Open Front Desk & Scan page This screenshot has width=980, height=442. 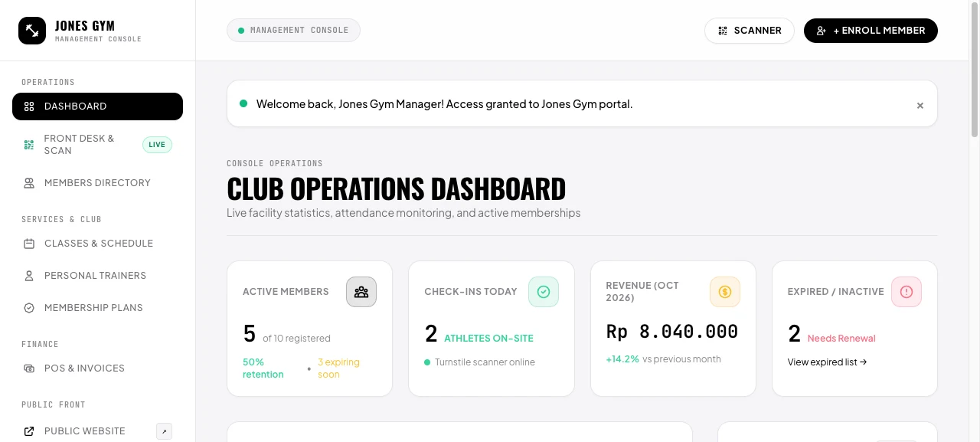97,145
